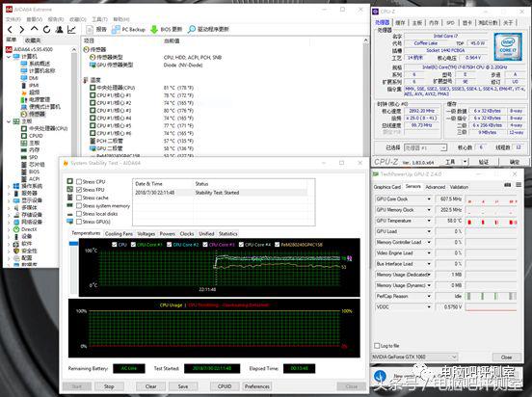Click the Save button
Screen dimensions: 532x397
183,386
